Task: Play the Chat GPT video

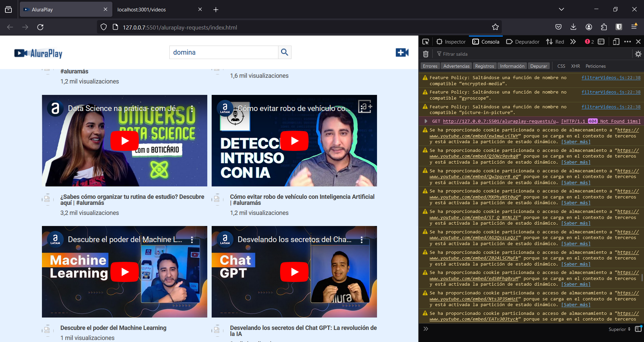Action: point(294,272)
